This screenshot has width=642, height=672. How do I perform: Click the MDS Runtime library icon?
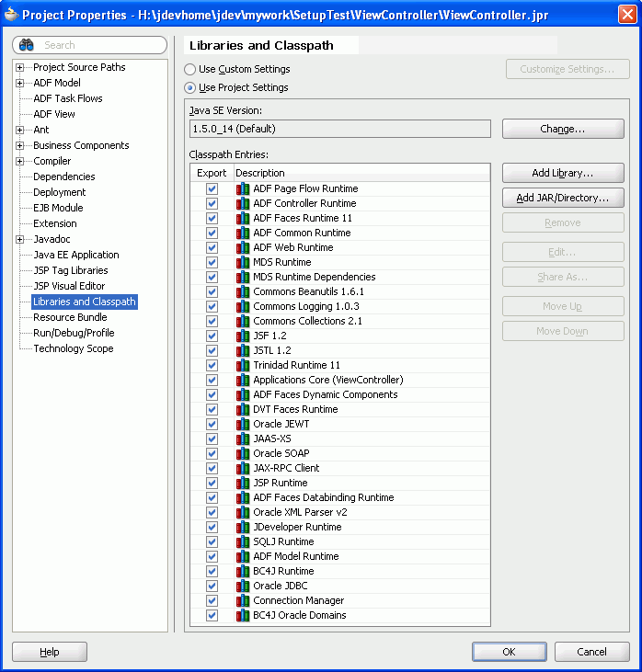(x=243, y=262)
